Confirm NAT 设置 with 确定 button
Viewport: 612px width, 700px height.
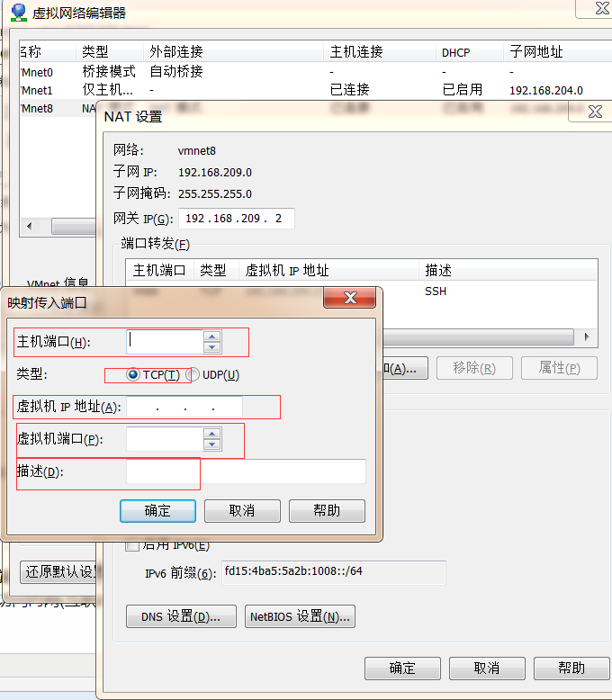402,669
